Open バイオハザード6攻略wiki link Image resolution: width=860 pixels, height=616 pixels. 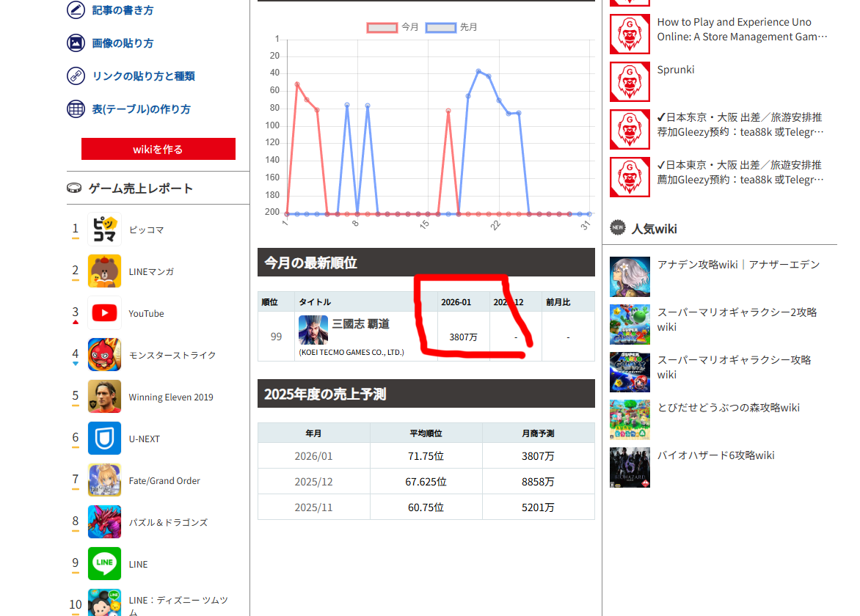pyautogui.click(x=715, y=455)
